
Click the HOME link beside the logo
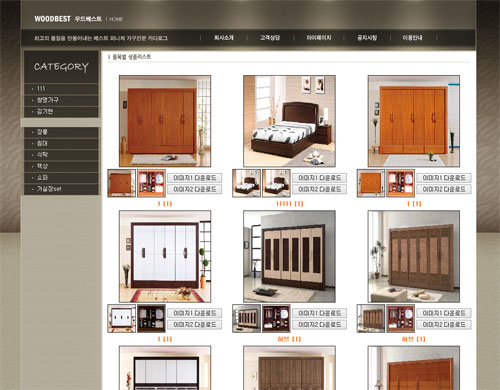pos(116,19)
